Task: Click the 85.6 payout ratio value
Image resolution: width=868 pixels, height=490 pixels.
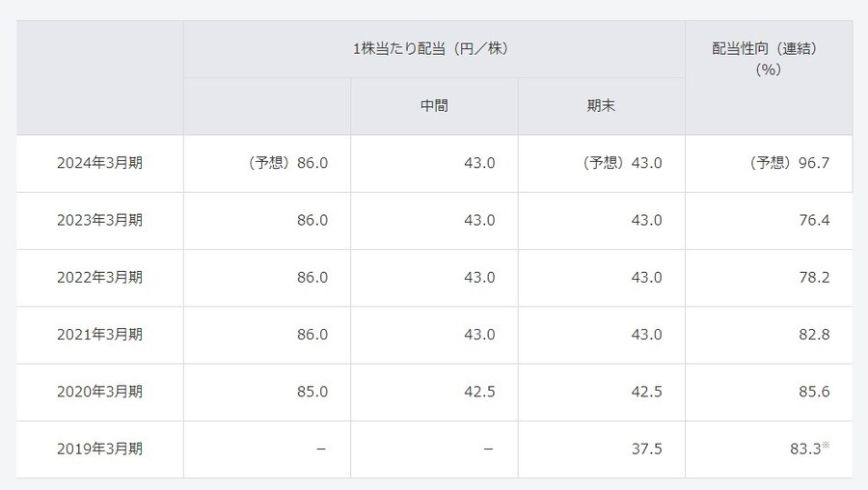Action: tap(814, 392)
